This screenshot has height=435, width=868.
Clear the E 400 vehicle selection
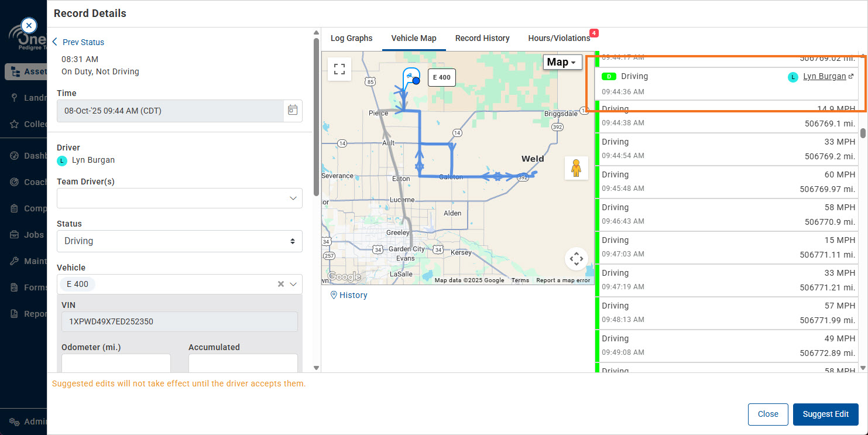280,284
